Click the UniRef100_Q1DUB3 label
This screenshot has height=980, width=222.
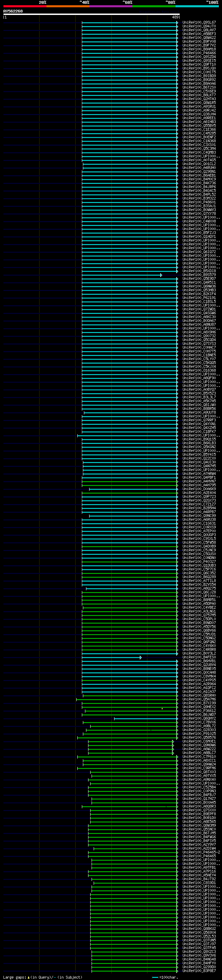tap(199, 565)
